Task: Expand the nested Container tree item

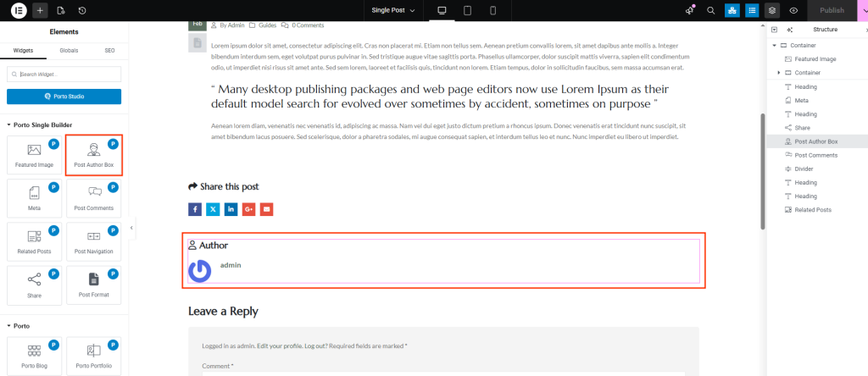Action: coord(779,73)
